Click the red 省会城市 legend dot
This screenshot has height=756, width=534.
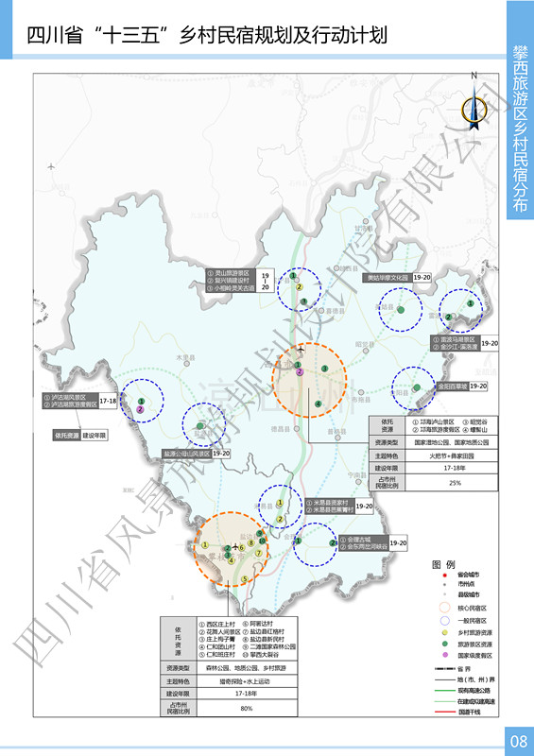point(445,575)
